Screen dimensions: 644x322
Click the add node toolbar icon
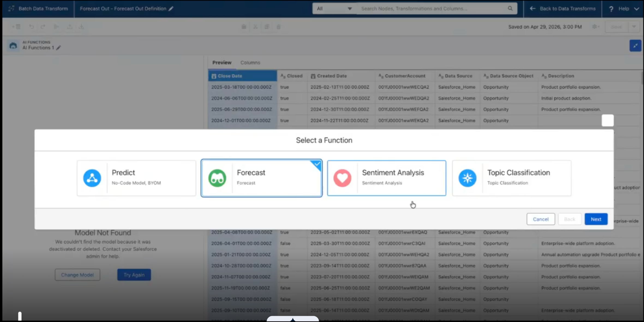coord(16,27)
